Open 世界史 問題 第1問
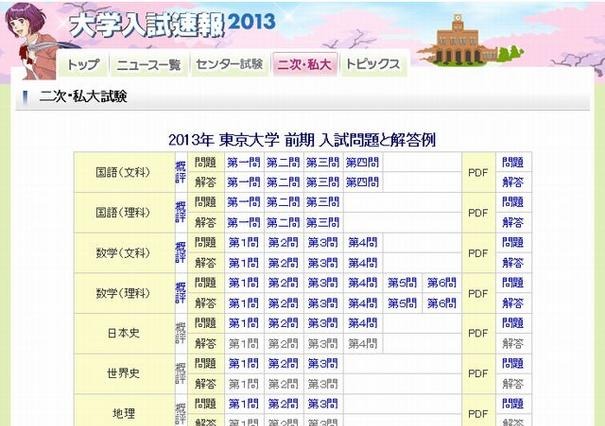 click(x=243, y=363)
